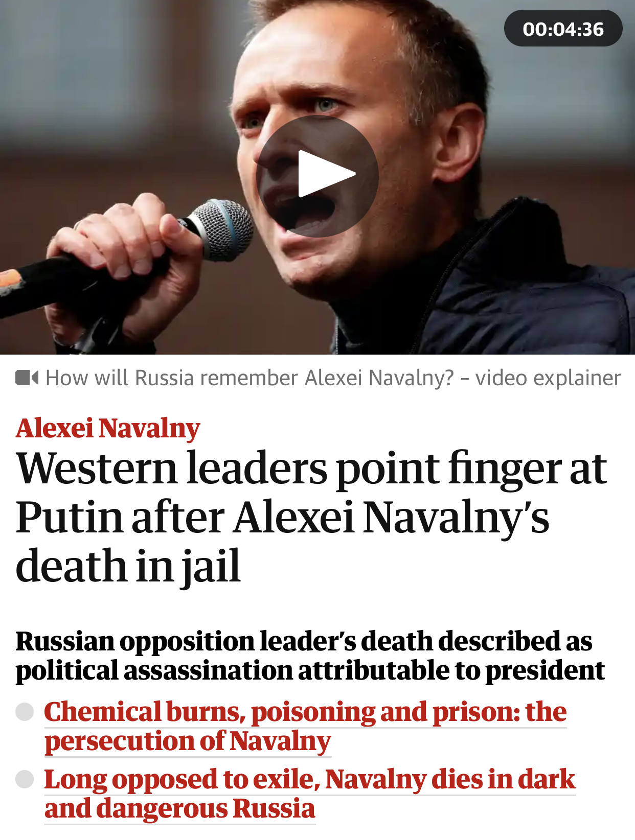Open the 'Western leaders point finger at' headline
This screenshot has height=840, width=635.
pos(311,468)
